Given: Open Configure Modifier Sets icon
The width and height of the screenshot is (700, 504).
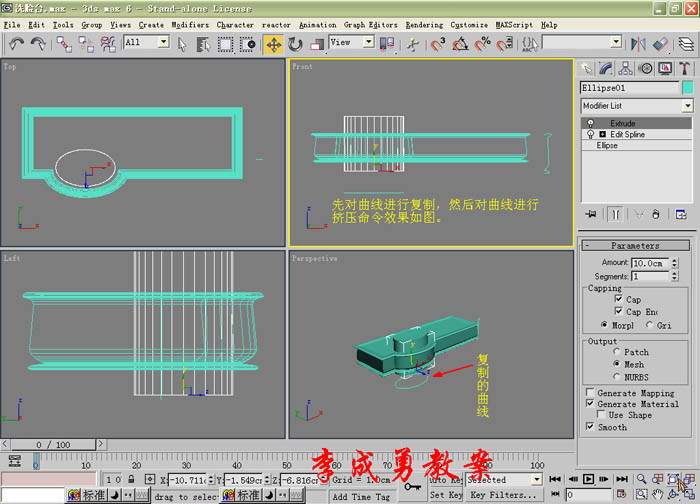Looking at the screenshot, I should 681,215.
